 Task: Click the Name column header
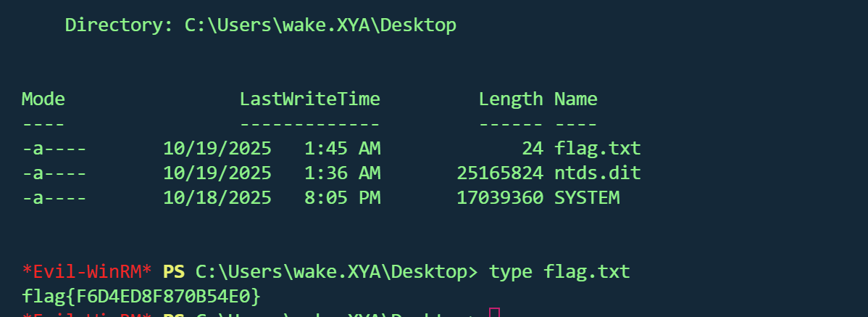pyautogui.click(x=575, y=99)
